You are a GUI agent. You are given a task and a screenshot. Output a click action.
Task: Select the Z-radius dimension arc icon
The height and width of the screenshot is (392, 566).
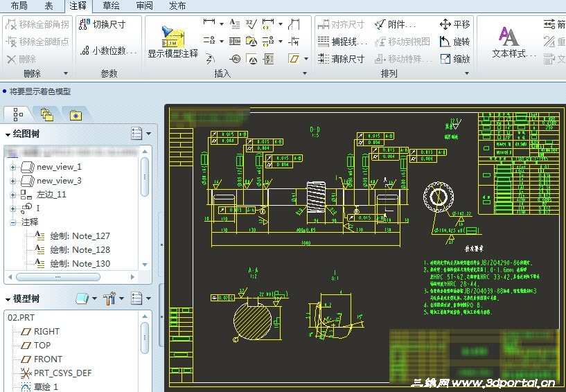pos(210,58)
